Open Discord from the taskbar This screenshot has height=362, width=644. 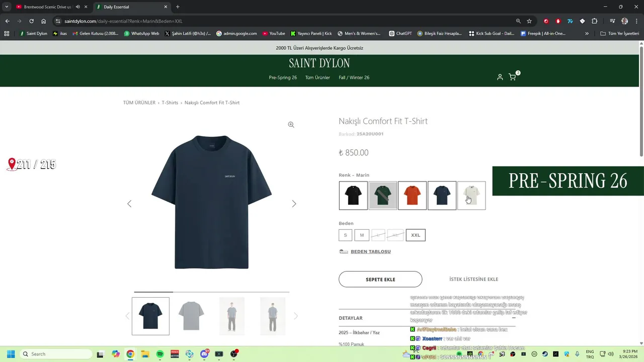point(204,354)
